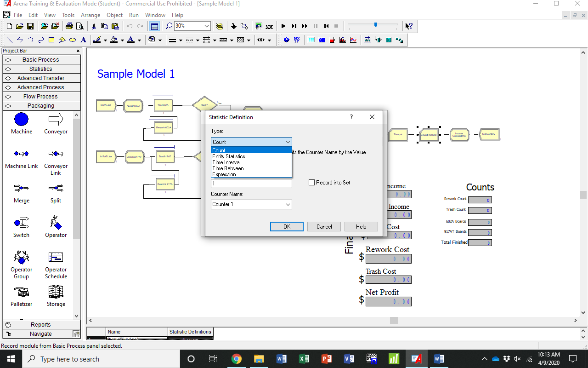Click the Income Calculations module on flowchart

459,134
